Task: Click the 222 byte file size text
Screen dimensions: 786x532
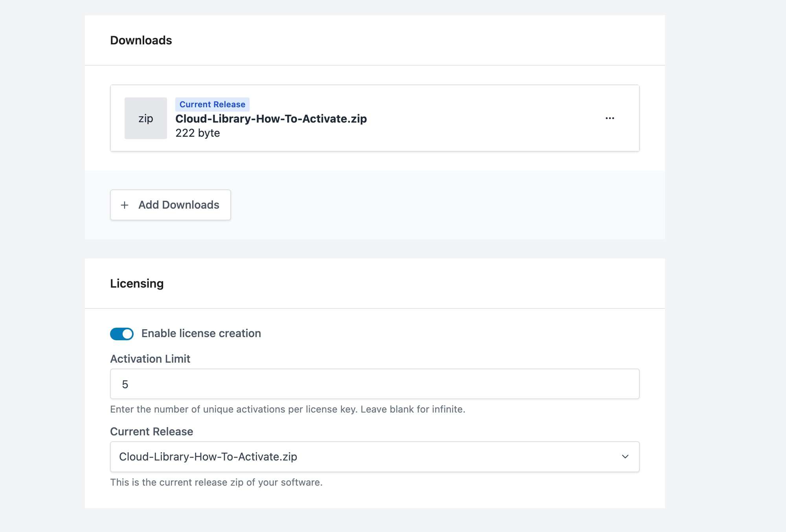Action: 198,133
